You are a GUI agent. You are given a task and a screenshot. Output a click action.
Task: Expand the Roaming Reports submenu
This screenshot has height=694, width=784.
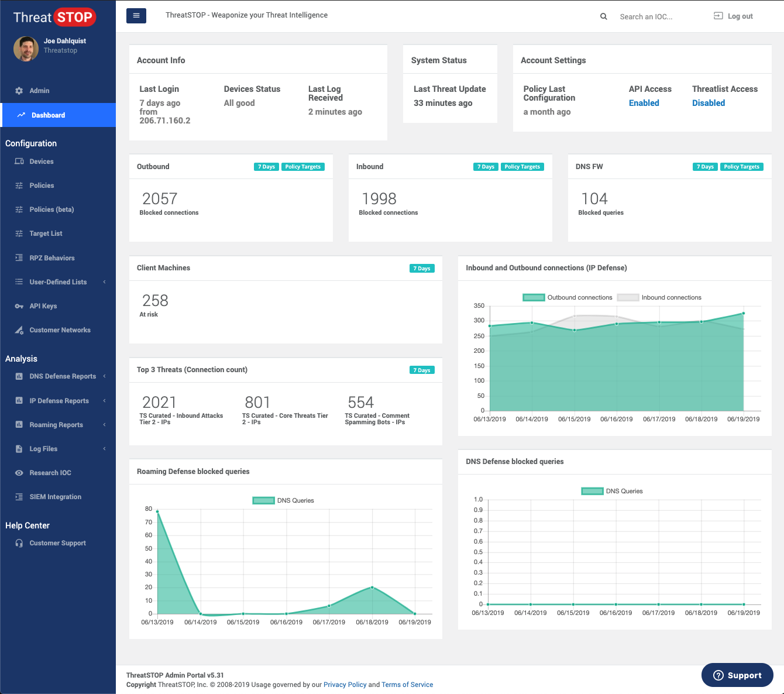click(x=56, y=425)
